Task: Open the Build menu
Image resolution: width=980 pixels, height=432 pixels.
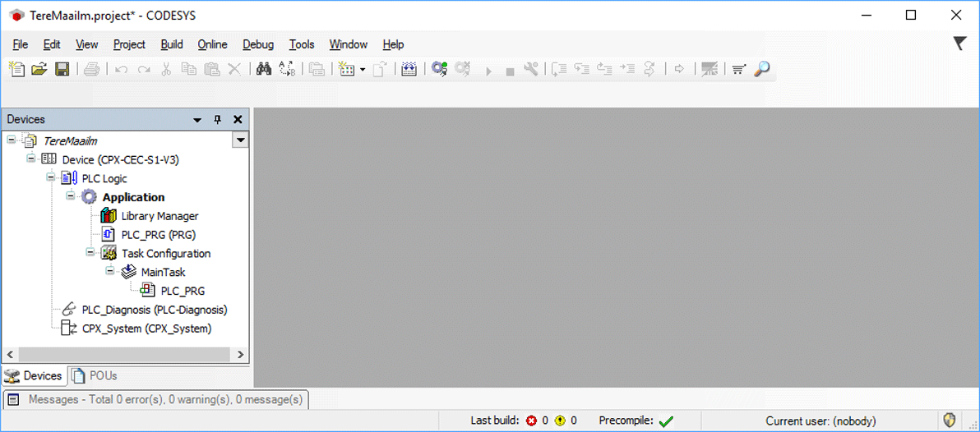Action: click(172, 44)
